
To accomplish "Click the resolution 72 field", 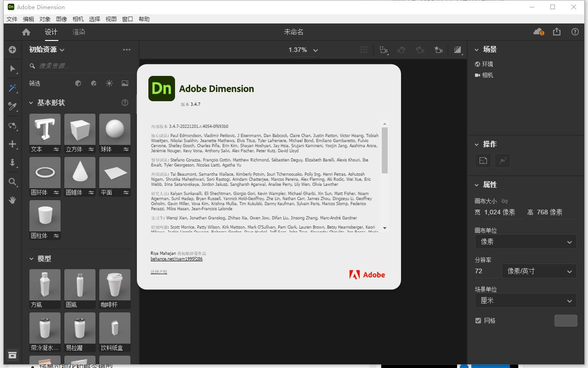I will click(486, 271).
